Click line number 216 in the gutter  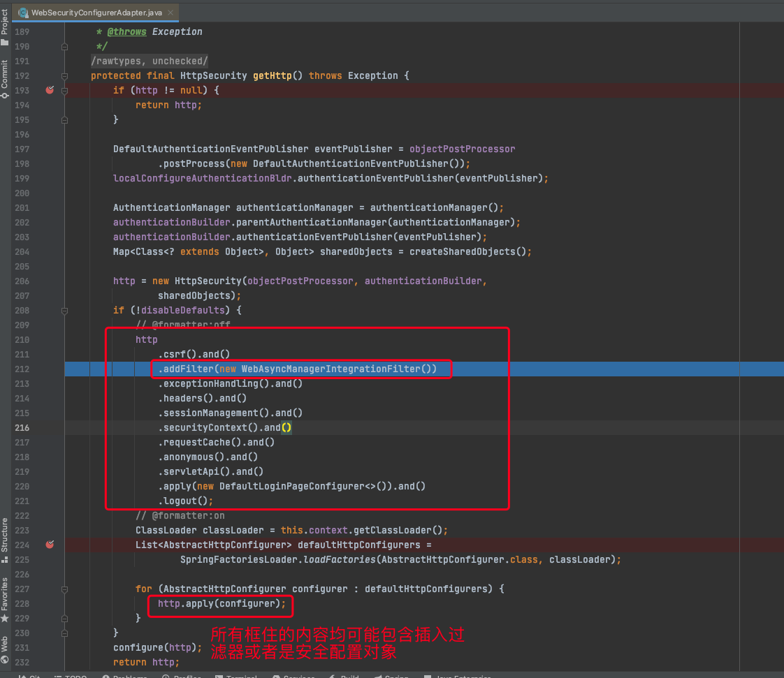[22, 427]
